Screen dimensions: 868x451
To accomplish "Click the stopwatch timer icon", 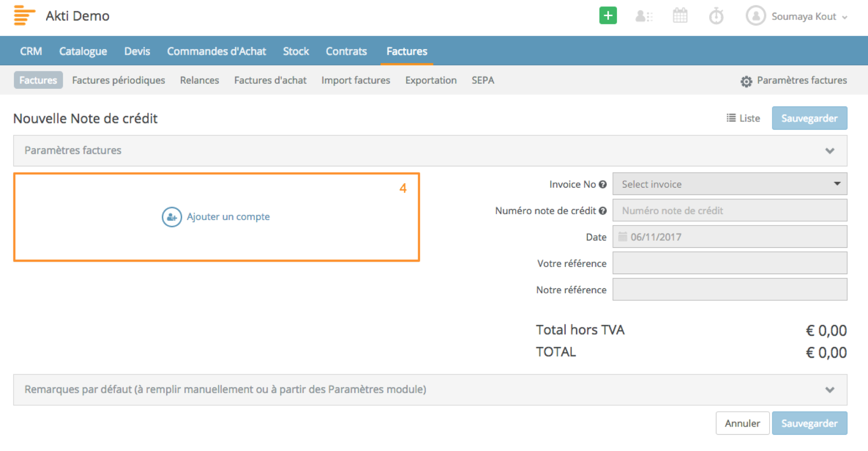I will point(716,16).
